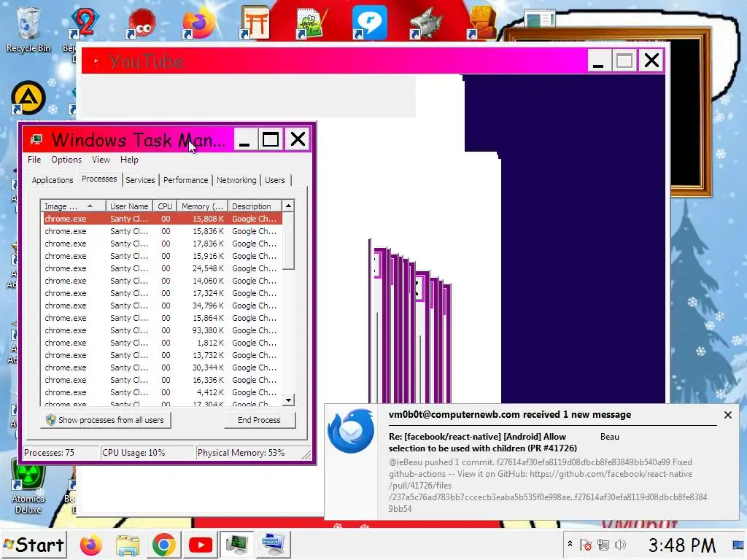Launch Firefox from the taskbar
The width and height of the screenshot is (747, 560).
point(90,545)
